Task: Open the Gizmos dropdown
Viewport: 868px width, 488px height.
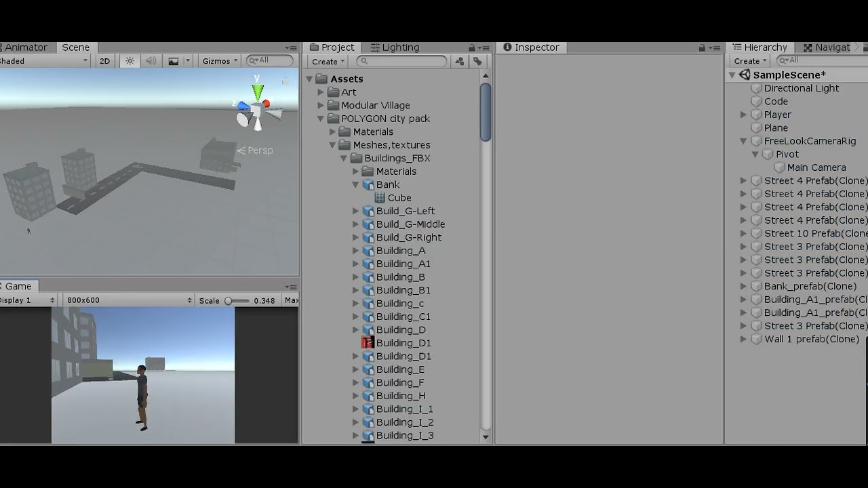Action: coord(220,61)
